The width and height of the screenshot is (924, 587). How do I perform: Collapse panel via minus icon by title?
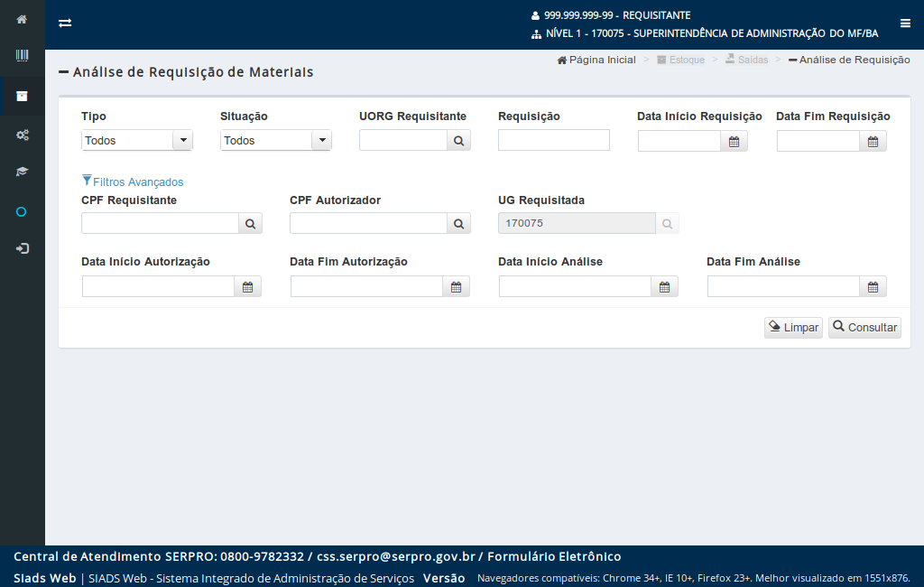point(64,72)
